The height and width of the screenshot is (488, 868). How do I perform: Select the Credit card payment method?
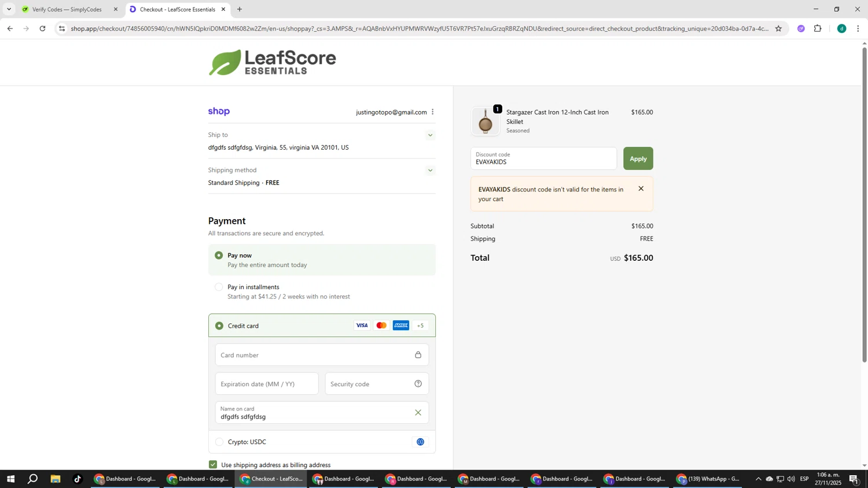[219, 326]
